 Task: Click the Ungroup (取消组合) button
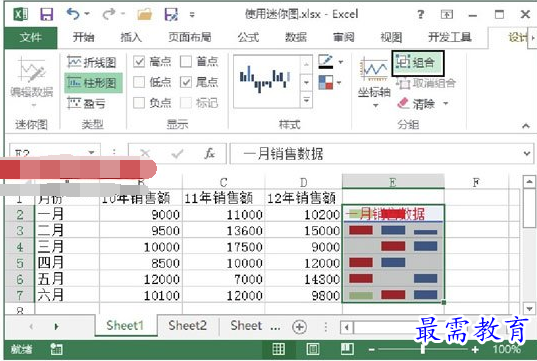pyautogui.click(x=426, y=83)
